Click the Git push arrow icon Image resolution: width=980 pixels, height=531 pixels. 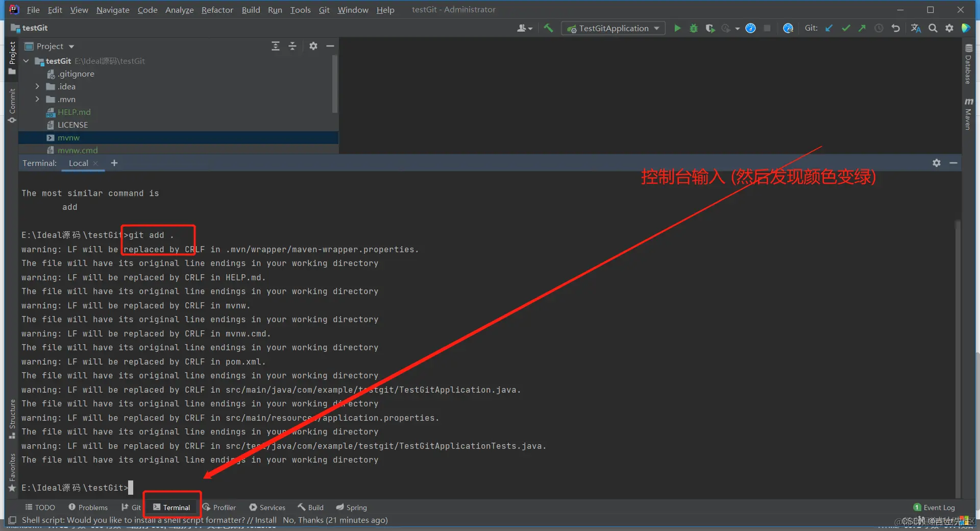click(862, 28)
